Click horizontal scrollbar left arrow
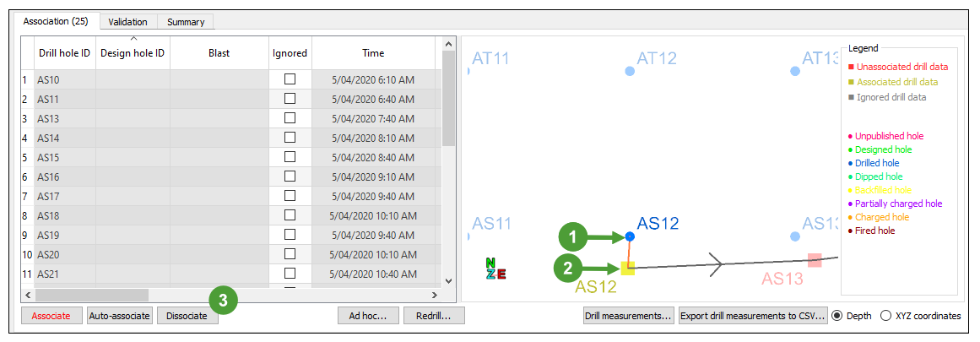Screen dimensions: 980x342 (28, 295)
